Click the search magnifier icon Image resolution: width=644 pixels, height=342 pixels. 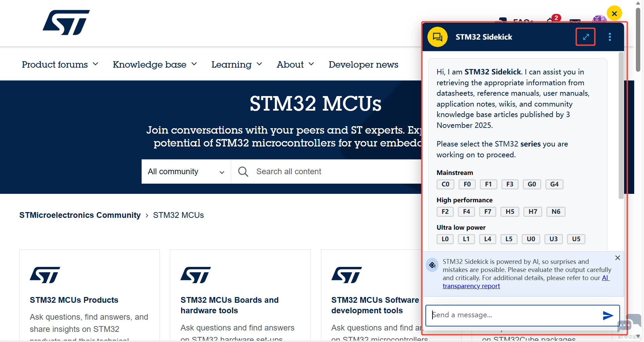point(243,172)
